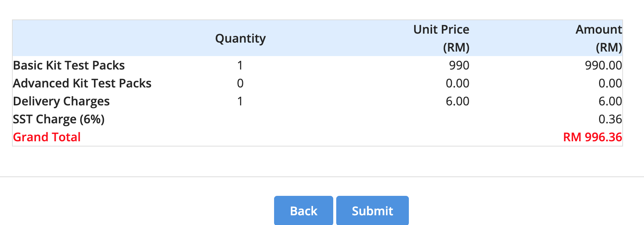Click the Submit button
This screenshot has height=225, width=644.
[x=372, y=211]
